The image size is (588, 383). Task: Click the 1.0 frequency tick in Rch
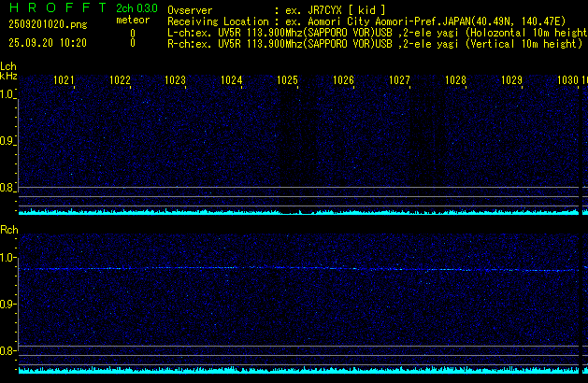pos(7,257)
